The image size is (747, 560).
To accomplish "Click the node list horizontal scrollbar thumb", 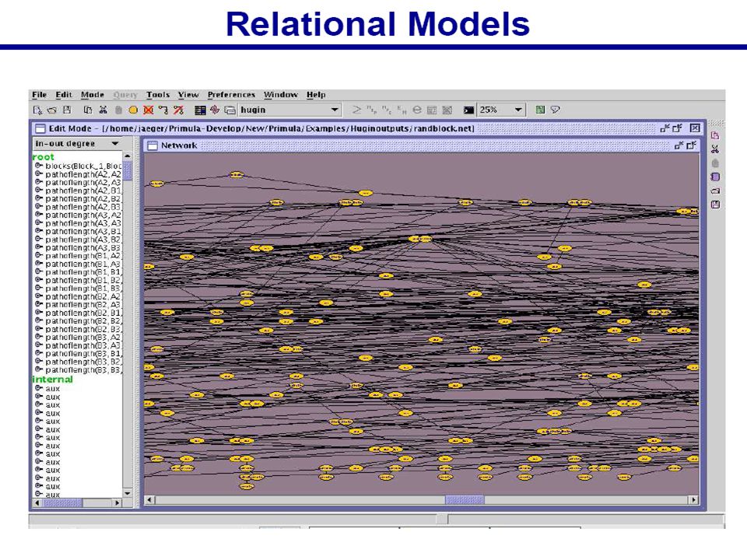I will 63,502.
